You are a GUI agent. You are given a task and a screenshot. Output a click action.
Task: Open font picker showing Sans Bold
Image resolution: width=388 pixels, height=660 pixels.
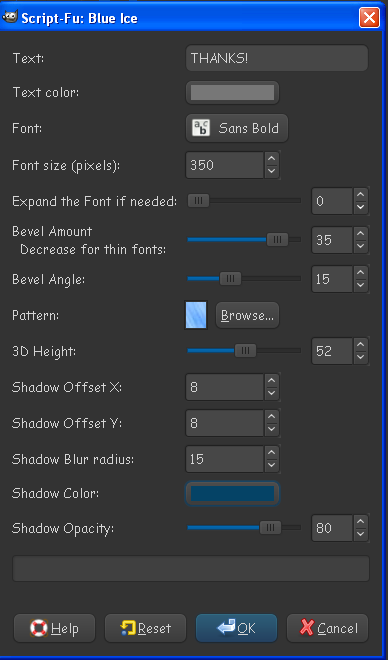coord(237,128)
